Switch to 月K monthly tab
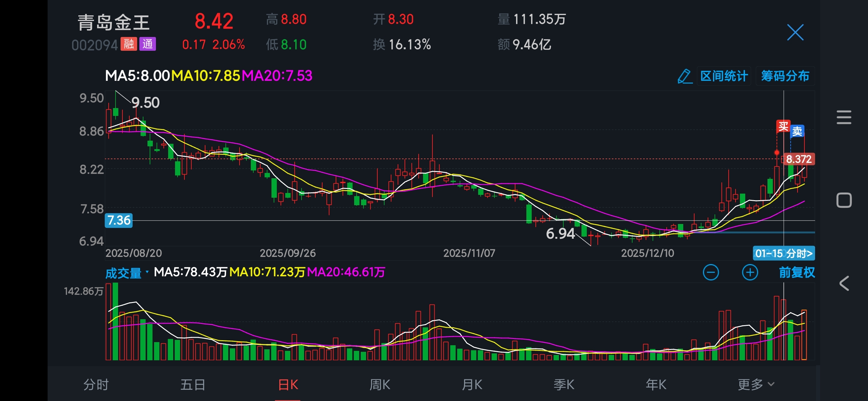Viewport: 868px width, 401px height. [472, 384]
